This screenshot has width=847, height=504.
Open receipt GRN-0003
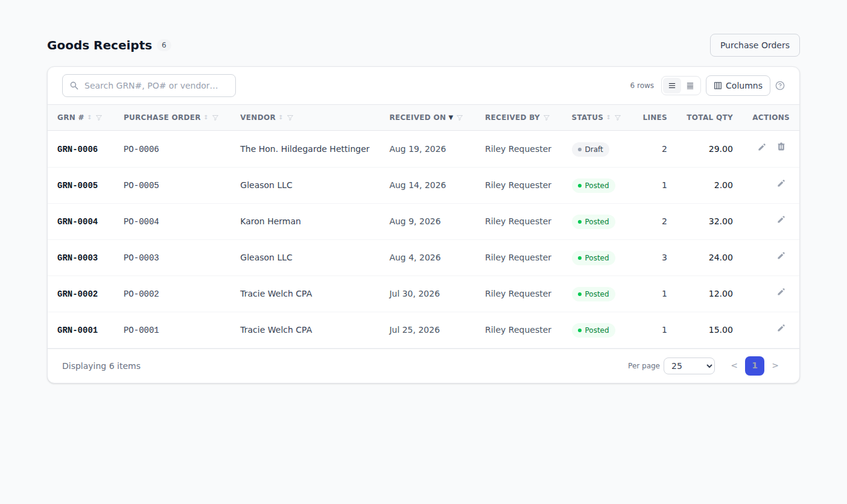(x=77, y=258)
